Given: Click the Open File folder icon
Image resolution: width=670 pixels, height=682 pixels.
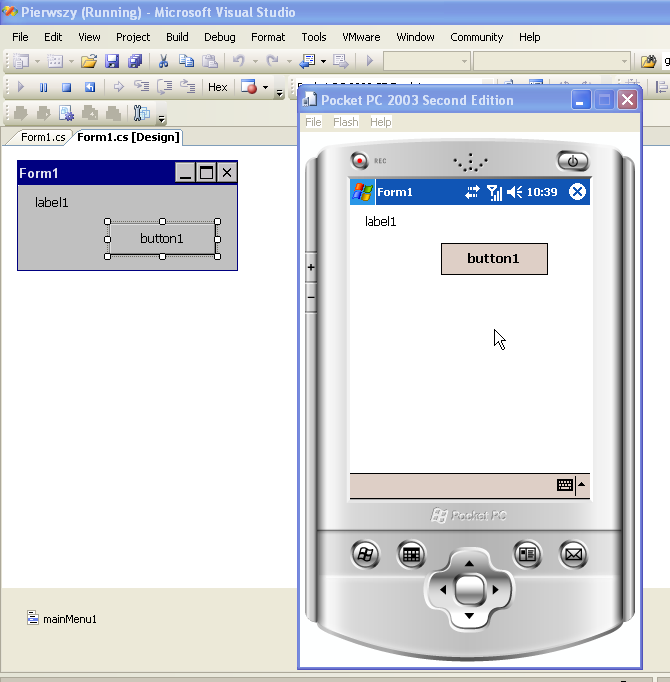Looking at the screenshot, I should 89,61.
